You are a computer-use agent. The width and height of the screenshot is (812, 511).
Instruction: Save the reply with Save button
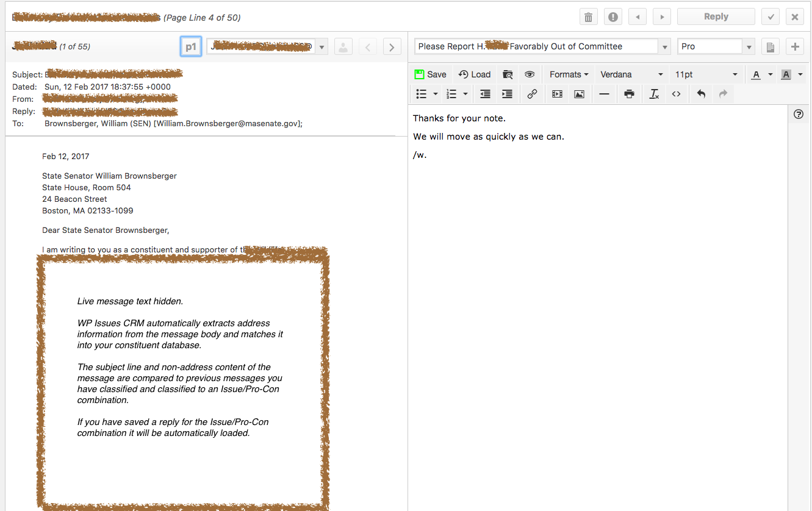[431, 74]
